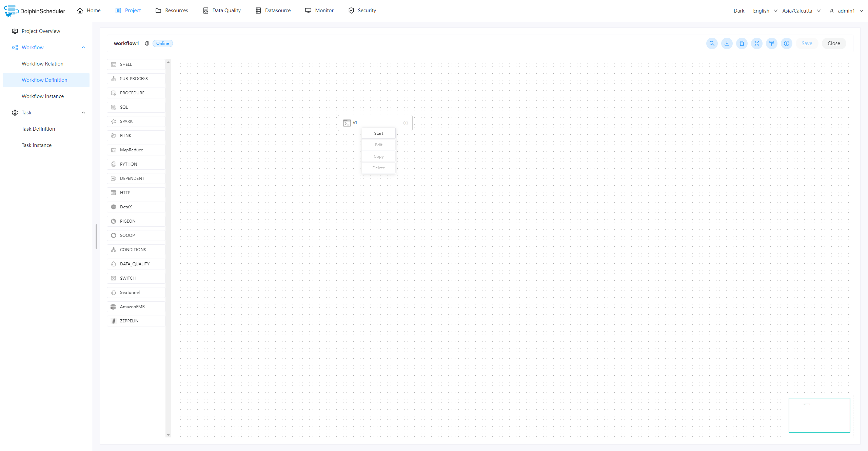This screenshot has height=451, width=868.
Task: Click the Close button
Action: 833,43
